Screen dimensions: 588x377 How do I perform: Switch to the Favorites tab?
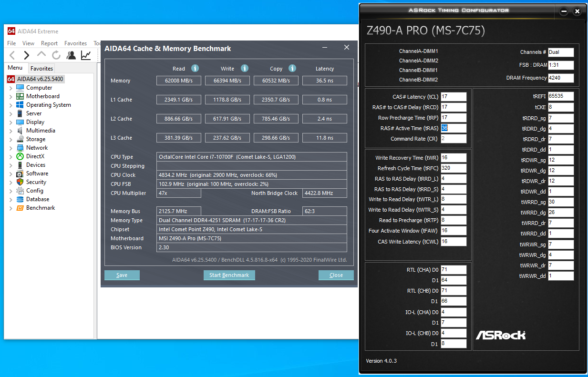pyautogui.click(x=41, y=68)
